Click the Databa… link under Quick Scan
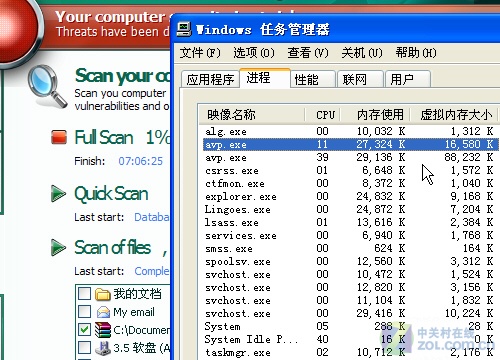Image resolution: width=500 pixels, height=360 pixels. pyautogui.click(x=152, y=217)
